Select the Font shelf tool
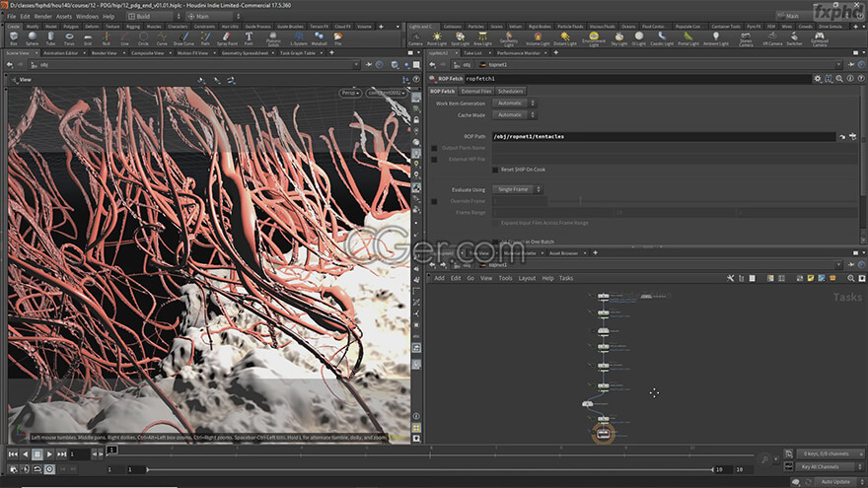 249,38
